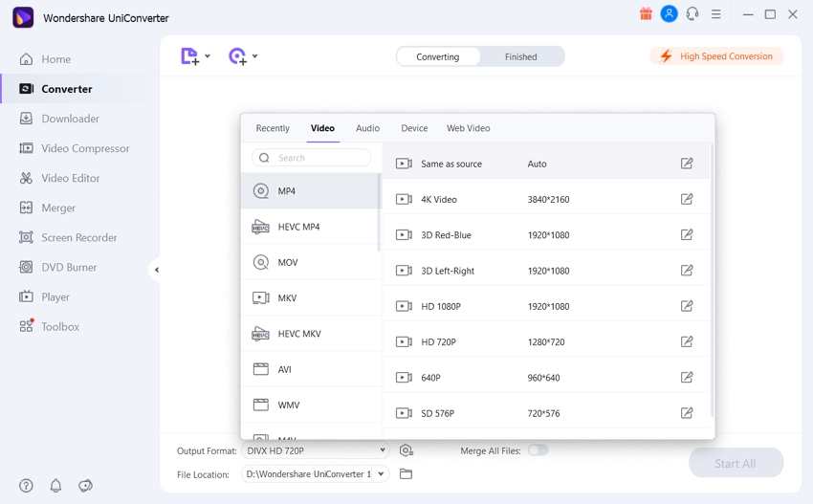
Task: Click the Add from device icon
Action: pos(238,56)
